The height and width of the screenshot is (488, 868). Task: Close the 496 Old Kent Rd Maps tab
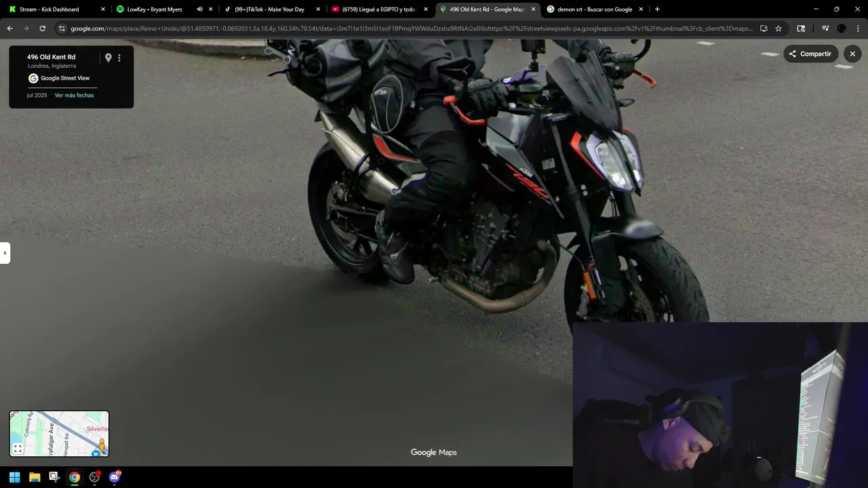[533, 9]
